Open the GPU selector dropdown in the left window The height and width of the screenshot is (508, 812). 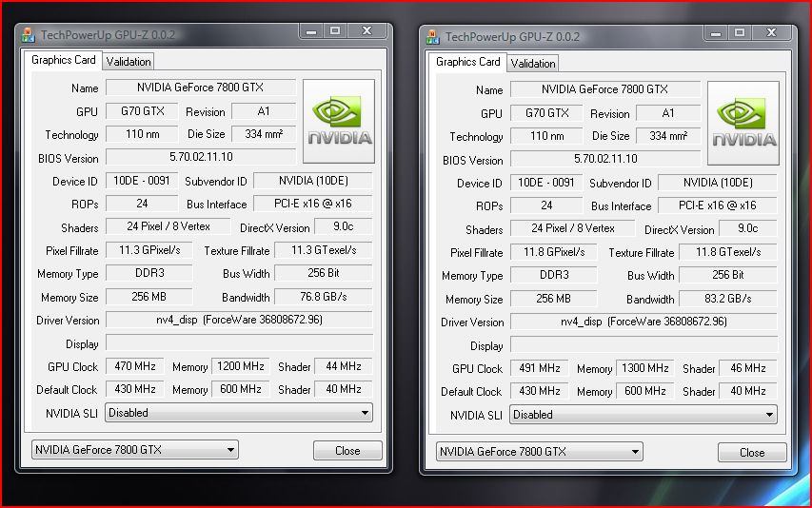tap(134, 450)
